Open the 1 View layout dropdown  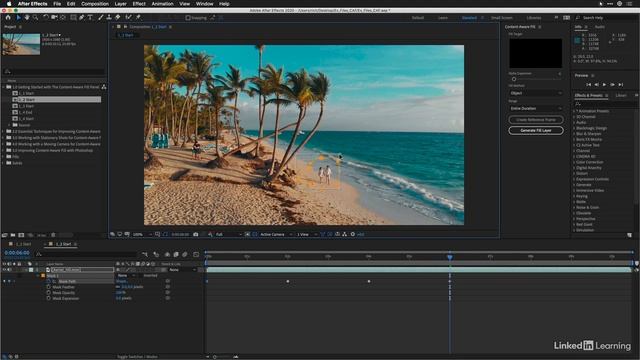point(306,234)
